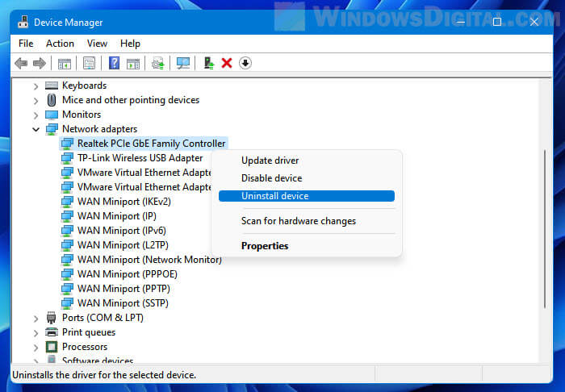Click the WAN Miniport (PPPOE) adapter icon
Screen dimensions: 565x392
tap(67, 274)
